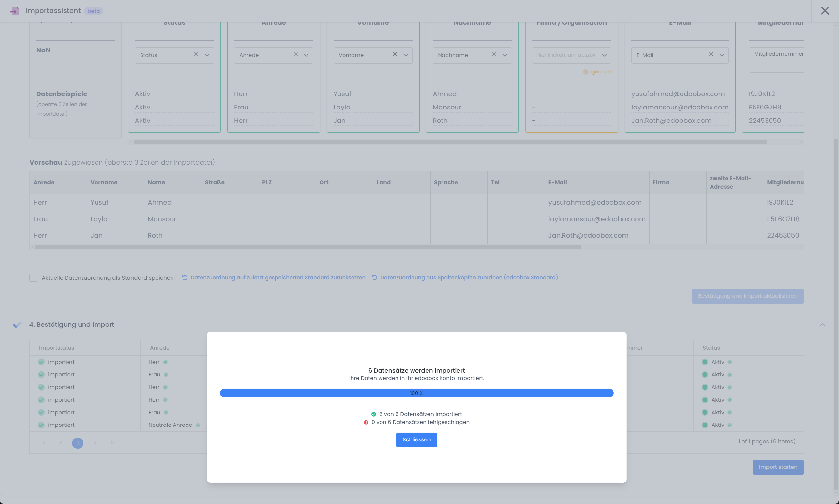This screenshot has height=504, width=839.
Task: Enable Aktuelle Datenzuordnung als Standard speichern checkbox
Action: [x=33, y=278]
